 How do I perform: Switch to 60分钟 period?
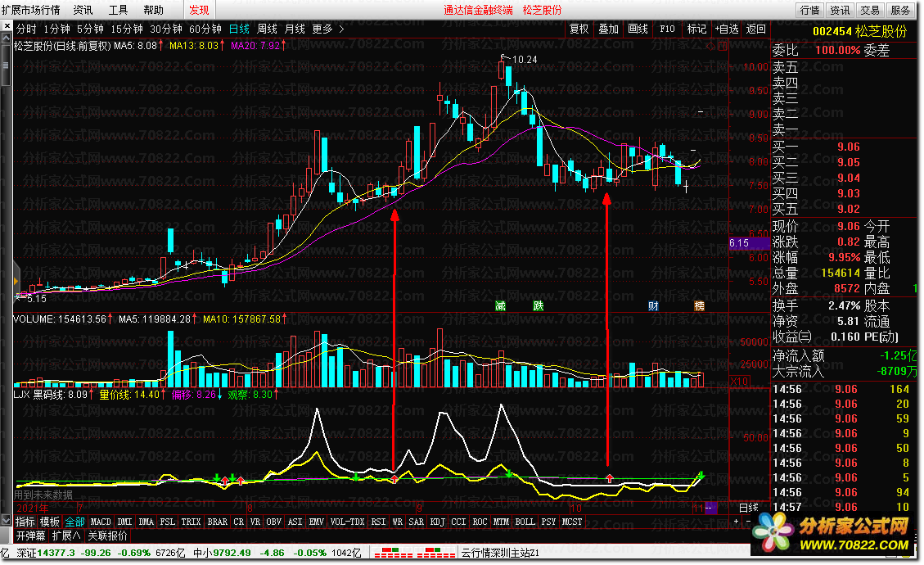tap(205, 29)
